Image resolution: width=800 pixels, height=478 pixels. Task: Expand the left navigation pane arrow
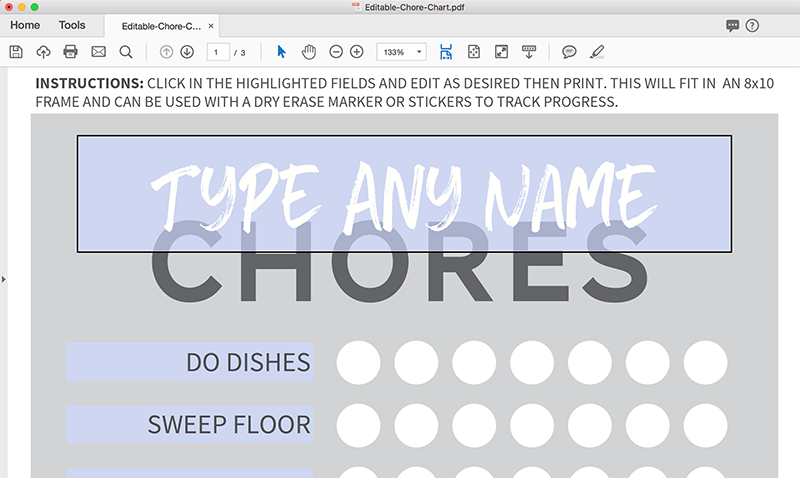click(x=4, y=280)
